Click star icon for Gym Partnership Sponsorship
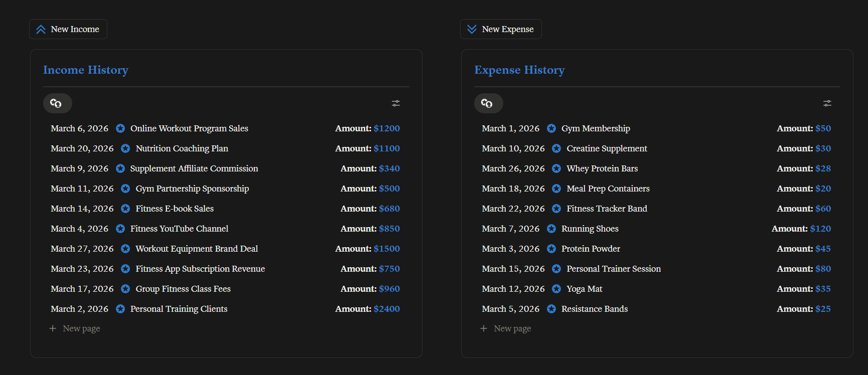 (125, 189)
